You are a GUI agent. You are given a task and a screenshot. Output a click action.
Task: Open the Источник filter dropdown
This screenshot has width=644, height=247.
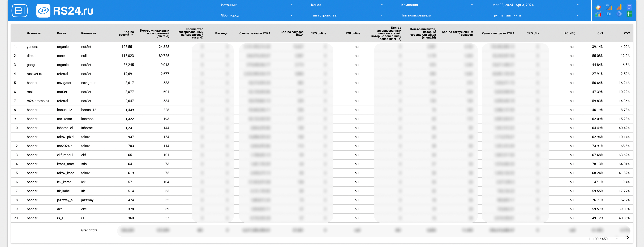coord(257,5)
